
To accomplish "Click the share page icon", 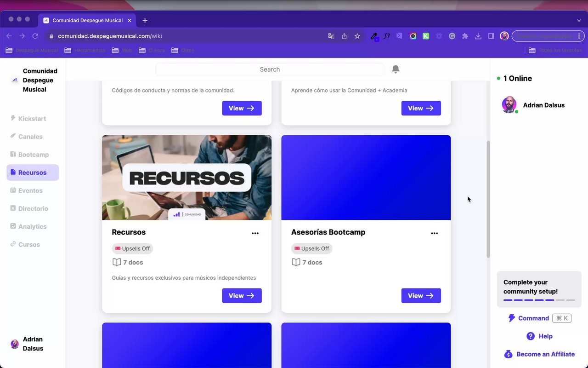I will tap(344, 36).
